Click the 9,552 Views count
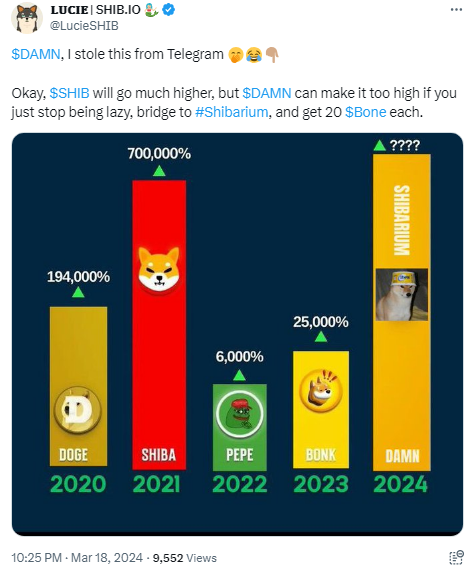This screenshot has width=465, height=576. (185, 558)
